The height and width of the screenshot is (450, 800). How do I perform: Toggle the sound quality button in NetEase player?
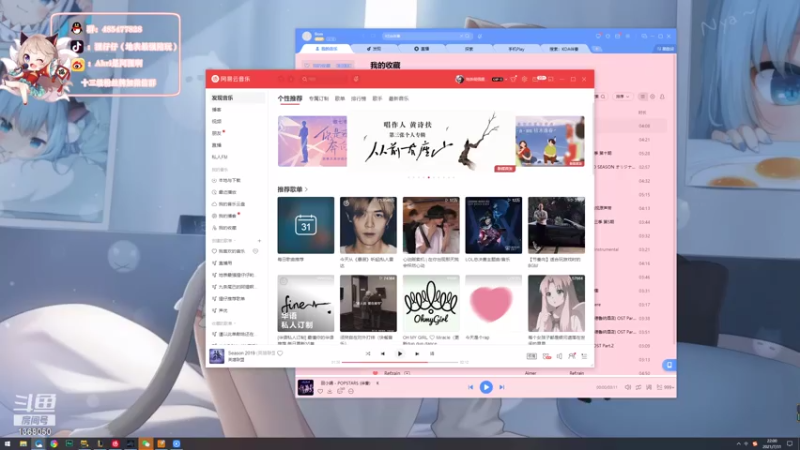[532, 356]
